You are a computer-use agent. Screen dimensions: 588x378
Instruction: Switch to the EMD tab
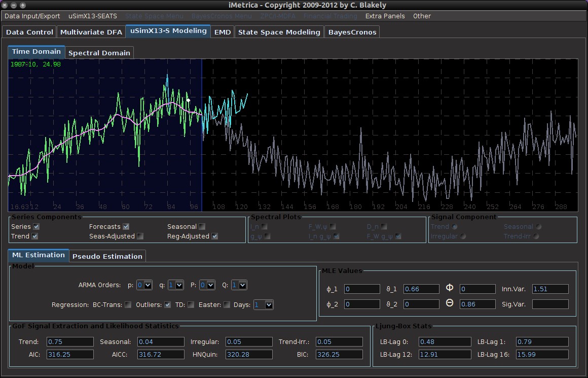pos(222,31)
